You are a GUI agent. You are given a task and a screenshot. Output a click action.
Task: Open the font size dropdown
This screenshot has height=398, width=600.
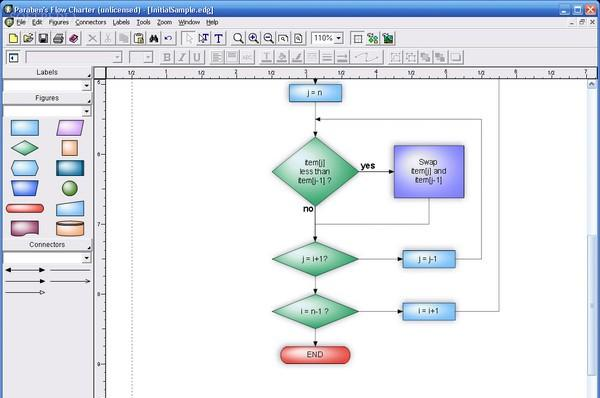click(148, 57)
